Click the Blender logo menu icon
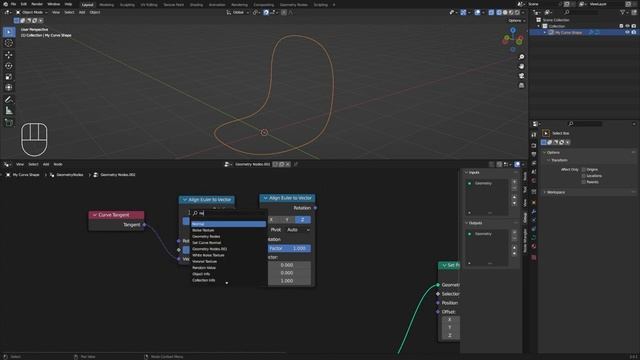Screen dimensions: 640x360 (5, 4)
